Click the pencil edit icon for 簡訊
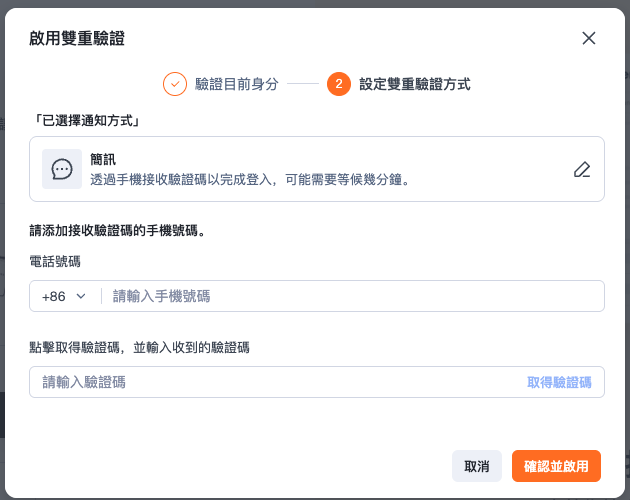Image resolution: width=630 pixels, height=500 pixels. (x=582, y=169)
